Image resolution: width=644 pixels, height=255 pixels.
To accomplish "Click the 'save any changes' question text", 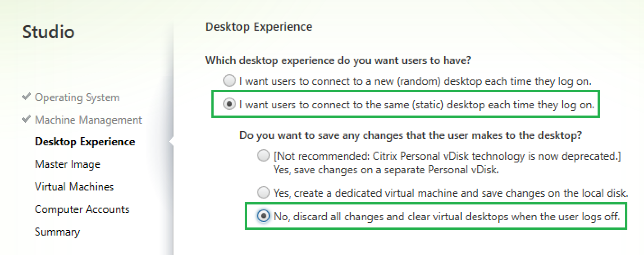I will coord(411,134).
